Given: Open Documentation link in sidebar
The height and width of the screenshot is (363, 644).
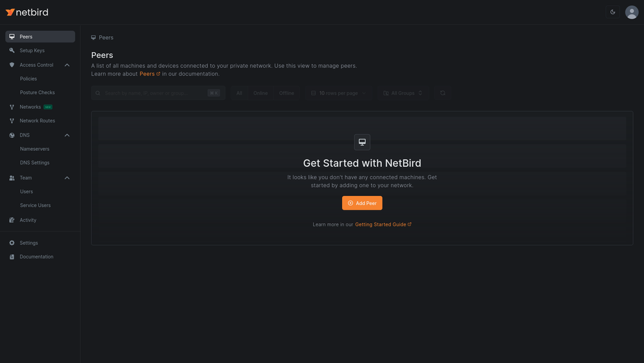Looking at the screenshot, I should coord(37,257).
